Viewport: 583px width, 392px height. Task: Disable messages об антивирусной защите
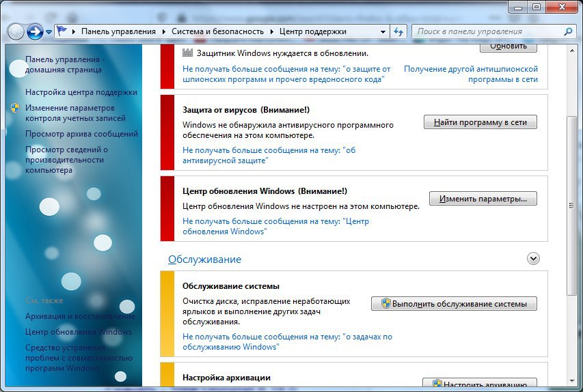pyautogui.click(x=269, y=155)
